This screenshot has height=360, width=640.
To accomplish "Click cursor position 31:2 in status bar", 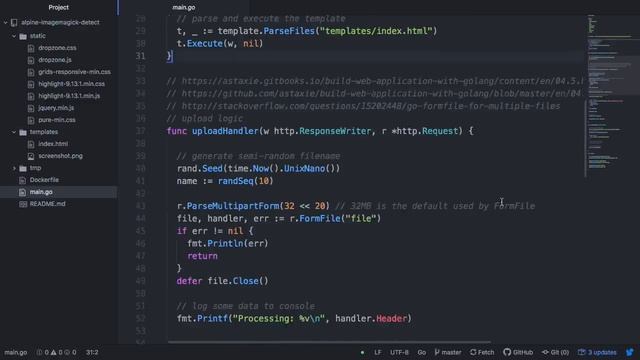I will click(x=92, y=352).
